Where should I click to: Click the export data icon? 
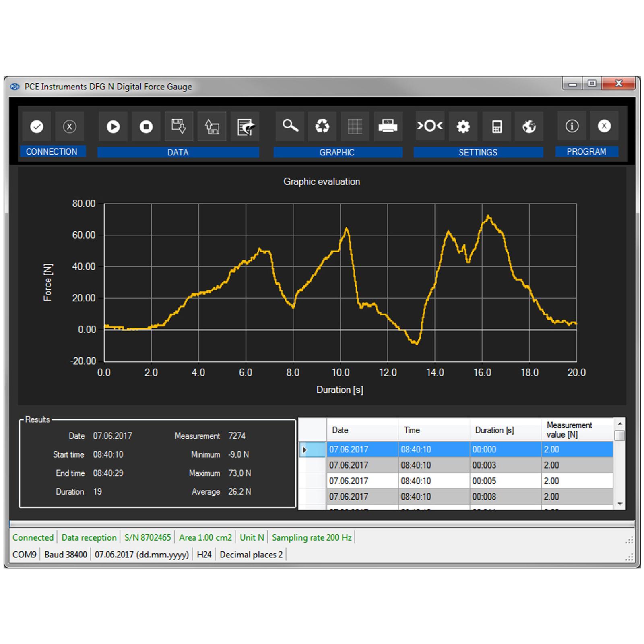[245, 127]
